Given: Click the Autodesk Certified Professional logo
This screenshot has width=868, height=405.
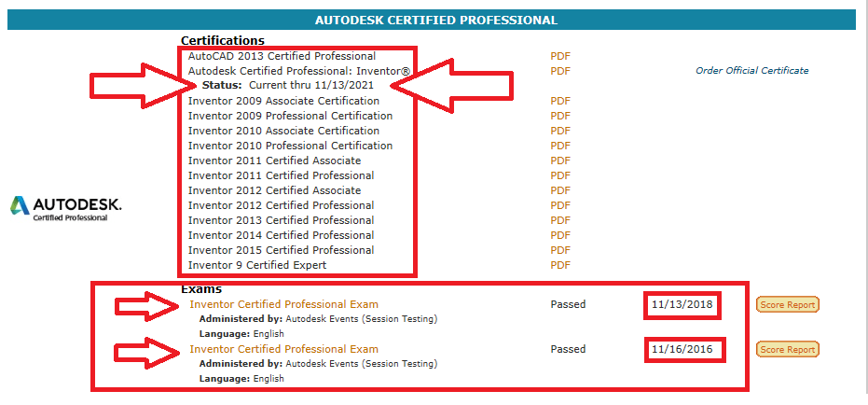Looking at the screenshot, I should click(66, 208).
